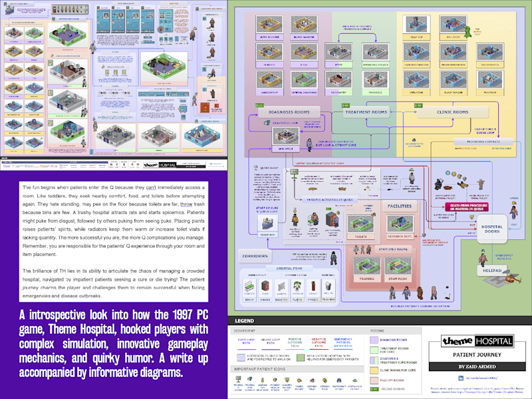Click the Procedure Complete label bar

[x=483, y=142]
